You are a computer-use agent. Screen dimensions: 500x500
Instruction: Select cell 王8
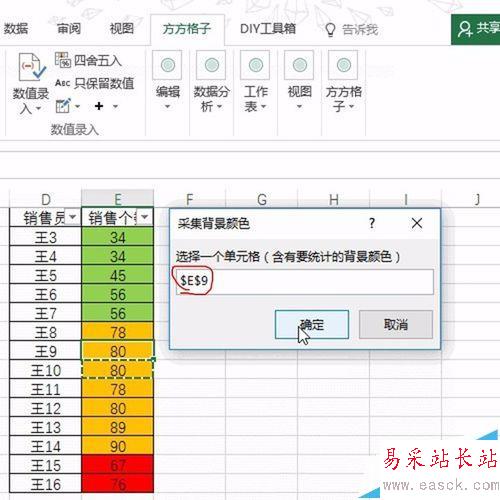[46, 332]
